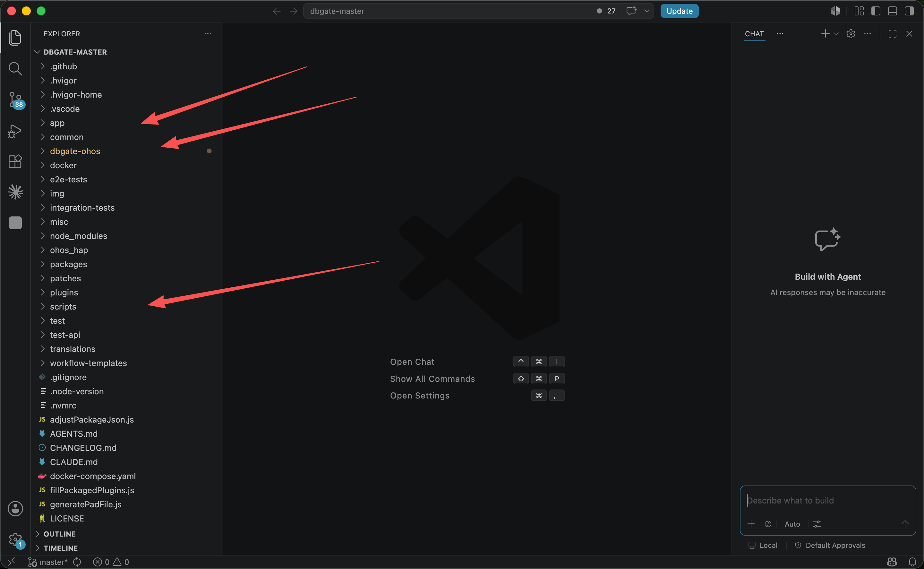Open Default Approvals setting
Image resolution: width=924 pixels, height=569 pixels.
[830, 545]
